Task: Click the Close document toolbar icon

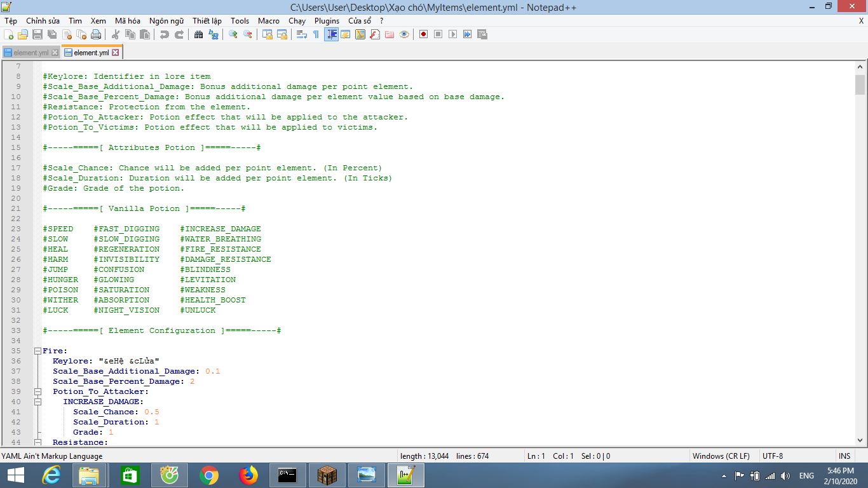Action: pyautogui.click(x=67, y=34)
